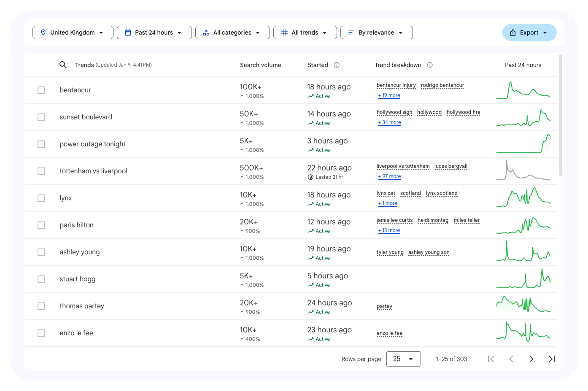Check the enzo le fee row checkbox
This screenshot has height=391, width=588.
[41, 333]
